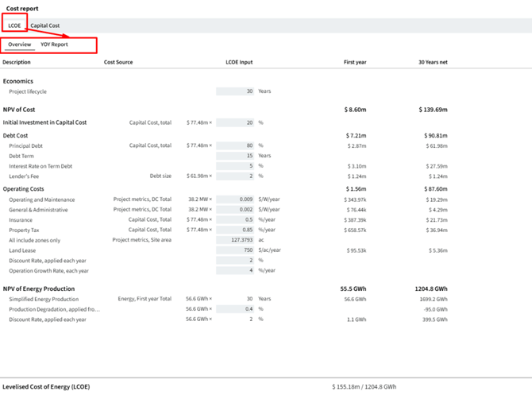The image size is (532, 399).
Task: Edit Interest Rate on Term Debt field
Action: (235, 166)
